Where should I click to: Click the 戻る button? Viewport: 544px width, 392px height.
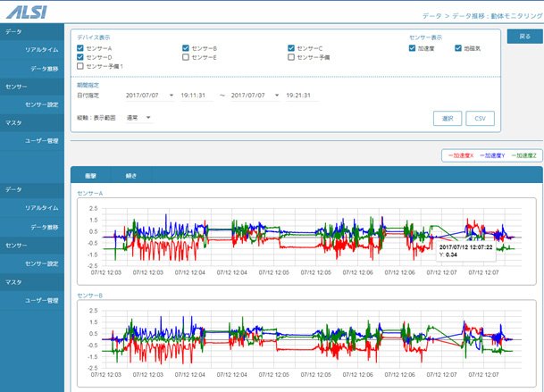click(x=524, y=37)
